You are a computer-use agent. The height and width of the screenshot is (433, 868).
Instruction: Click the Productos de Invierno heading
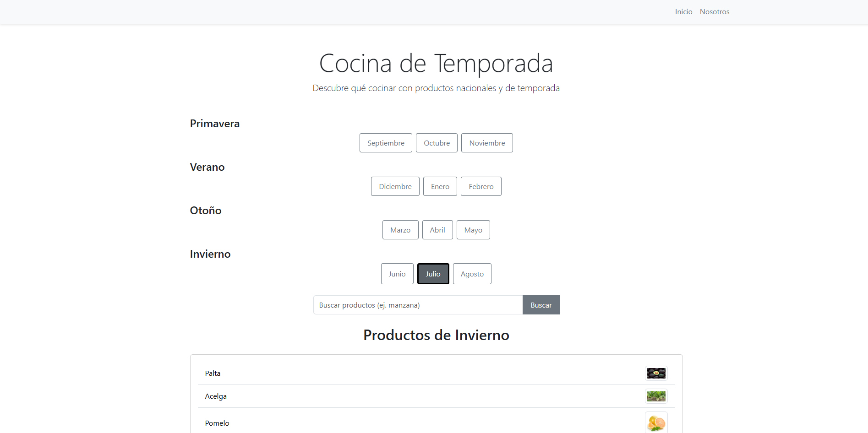(x=436, y=335)
